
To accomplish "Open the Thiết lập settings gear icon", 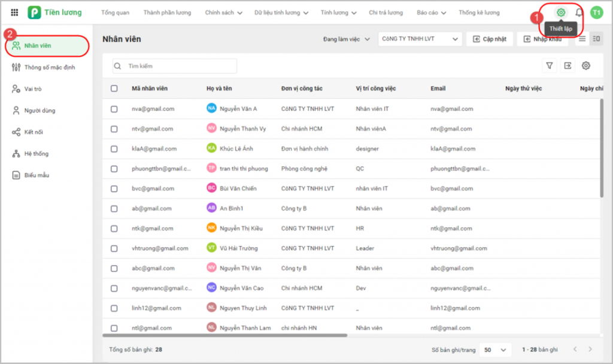I will (x=561, y=13).
